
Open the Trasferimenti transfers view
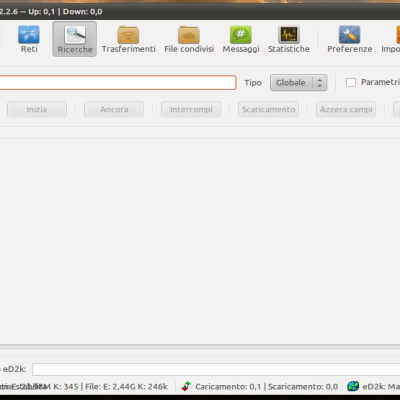click(x=128, y=39)
